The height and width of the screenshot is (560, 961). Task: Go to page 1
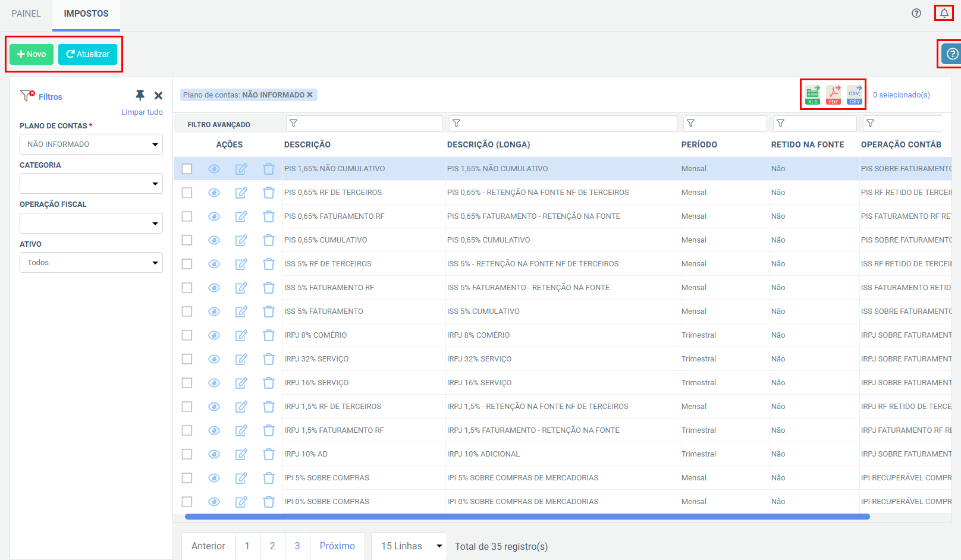(247, 546)
